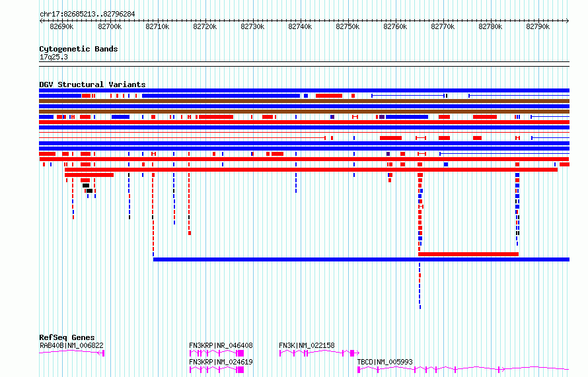Click the FN3K|NM_022158 gene label
This screenshot has width=588, height=377.
[x=307, y=345]
